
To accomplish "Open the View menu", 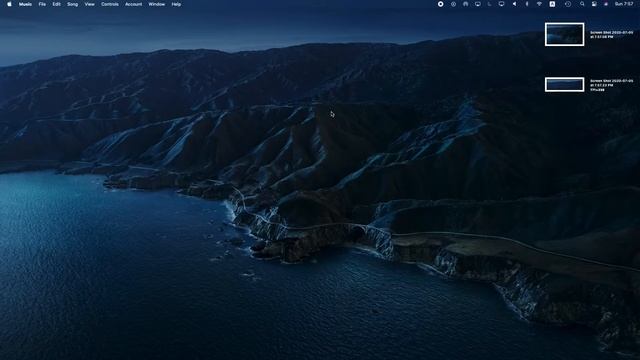I will click(x=89, y=4).
